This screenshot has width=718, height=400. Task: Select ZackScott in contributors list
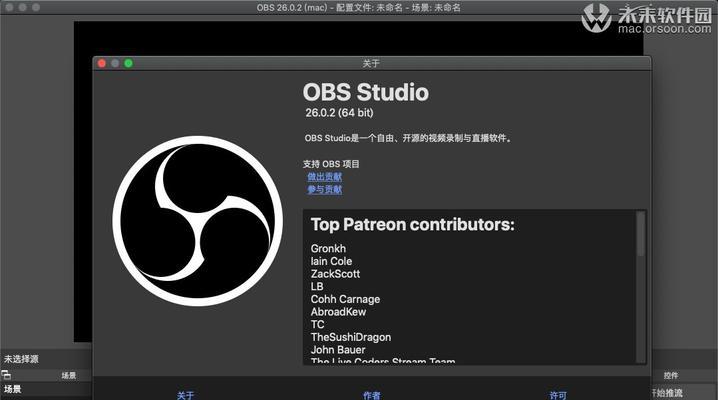point(335,274)
